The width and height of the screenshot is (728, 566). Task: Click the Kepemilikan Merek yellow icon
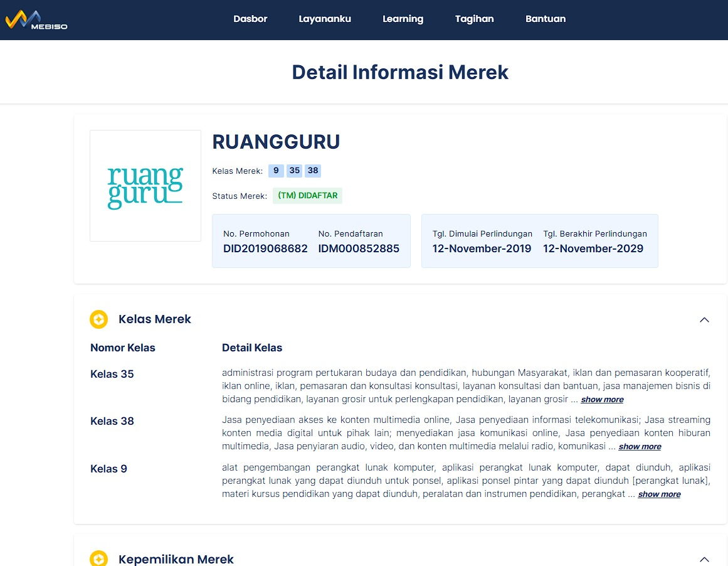pyautogui.click(x=99, y=558)
